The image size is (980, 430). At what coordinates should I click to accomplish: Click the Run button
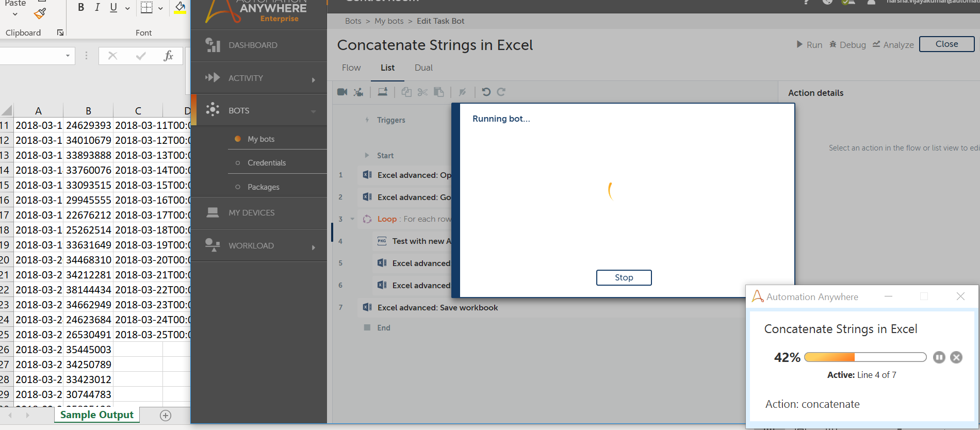pyautogui.click(x=809, y=45)
